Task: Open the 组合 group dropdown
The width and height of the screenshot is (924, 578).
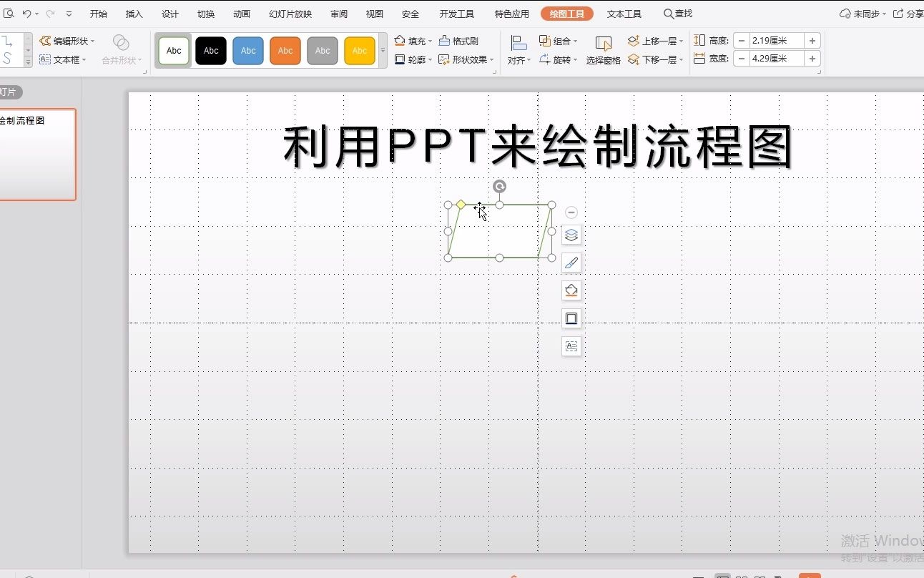Action: pos(559,41)
